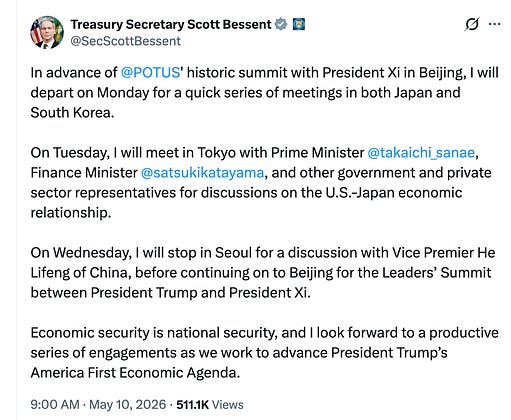511x420 pixels.
Task: Visit the @satsukikatayama mention link
Action: [202, 173]
